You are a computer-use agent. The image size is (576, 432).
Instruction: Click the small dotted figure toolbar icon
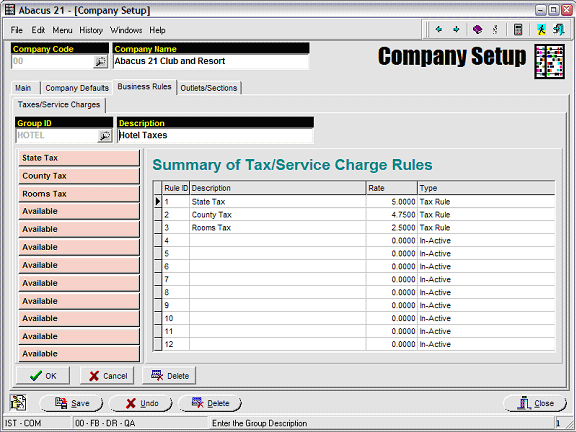pyautogui.click(x=495, y=29)
